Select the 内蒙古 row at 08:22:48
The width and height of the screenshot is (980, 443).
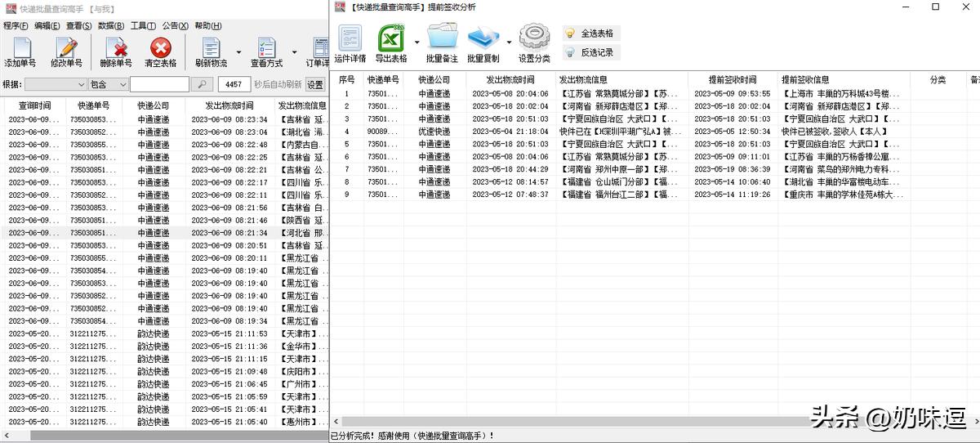point(164,145)
